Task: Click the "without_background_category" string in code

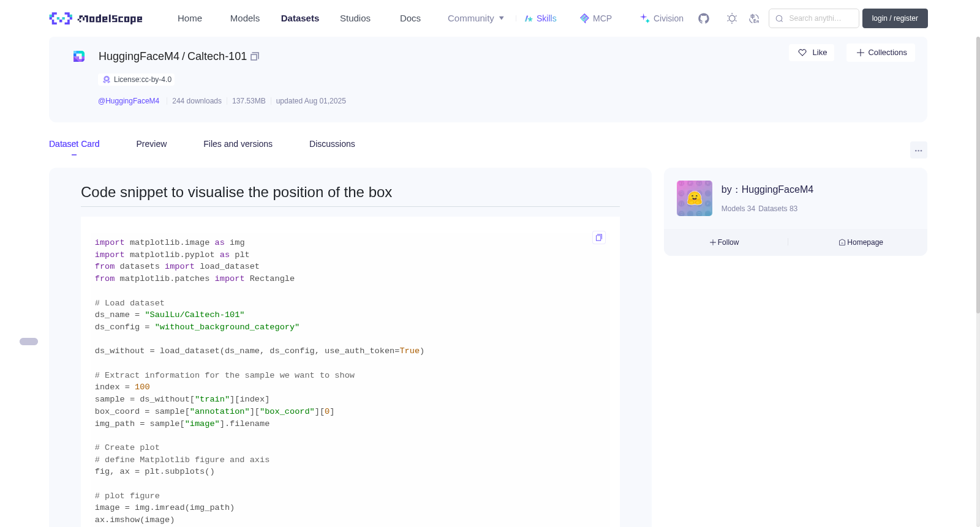Action: point(227,327)
